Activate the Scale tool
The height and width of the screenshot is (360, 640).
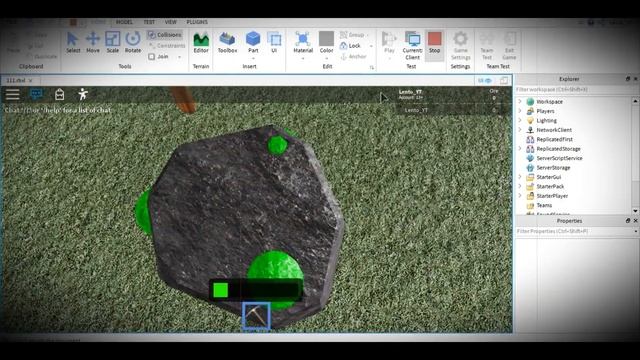click(112, 42)
